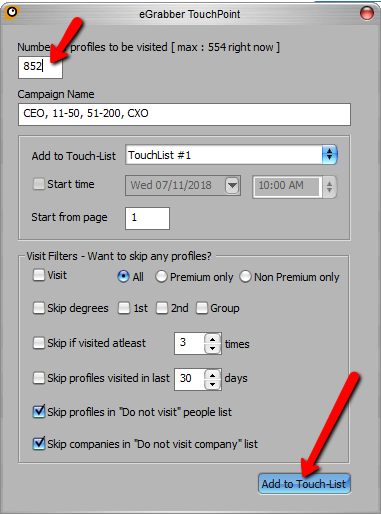This screenshot has width=381, height=514.
Task: Focus the number of profiles field showing 852
Action: click(x=40, y=67)
